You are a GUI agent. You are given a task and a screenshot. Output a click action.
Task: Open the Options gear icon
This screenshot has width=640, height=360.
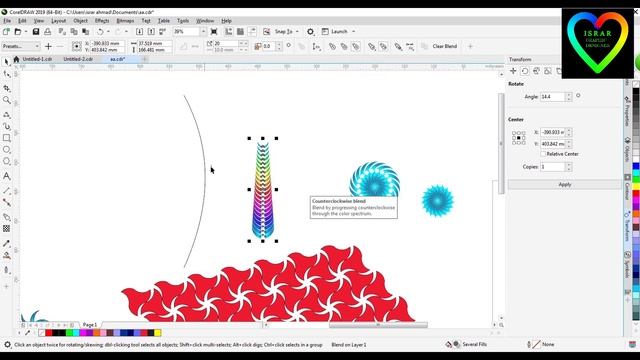[310, 31]
